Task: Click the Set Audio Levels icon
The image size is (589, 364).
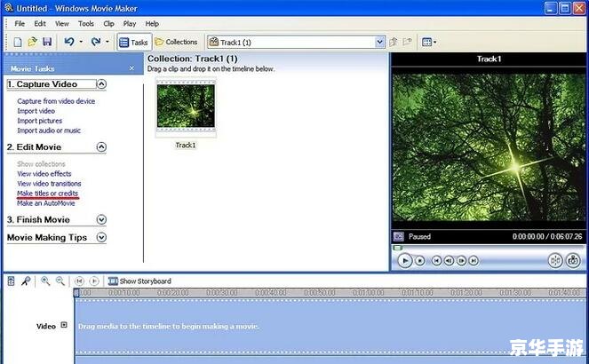Action: 11,281
